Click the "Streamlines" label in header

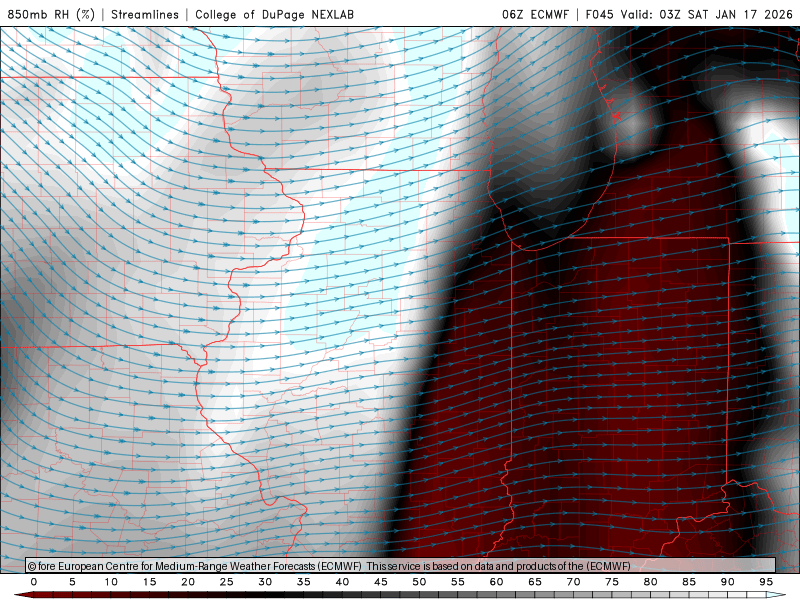point(145,14)
